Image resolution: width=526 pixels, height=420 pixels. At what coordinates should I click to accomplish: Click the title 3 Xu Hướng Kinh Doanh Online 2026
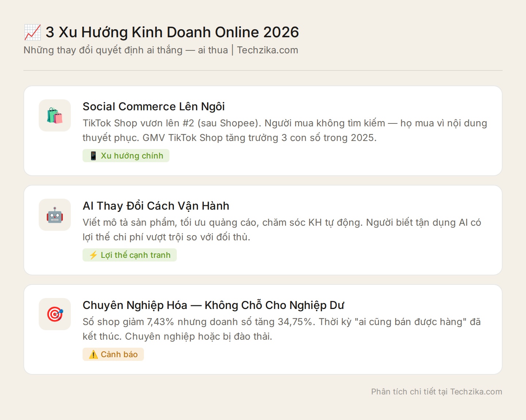[172, 32]
